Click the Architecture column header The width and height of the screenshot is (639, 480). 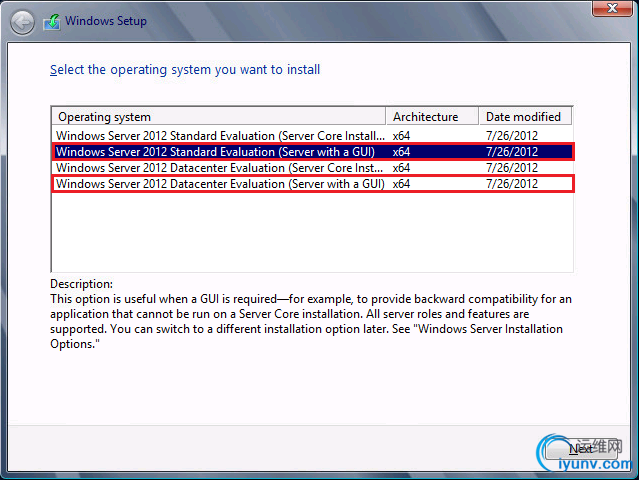coord(432,117)
